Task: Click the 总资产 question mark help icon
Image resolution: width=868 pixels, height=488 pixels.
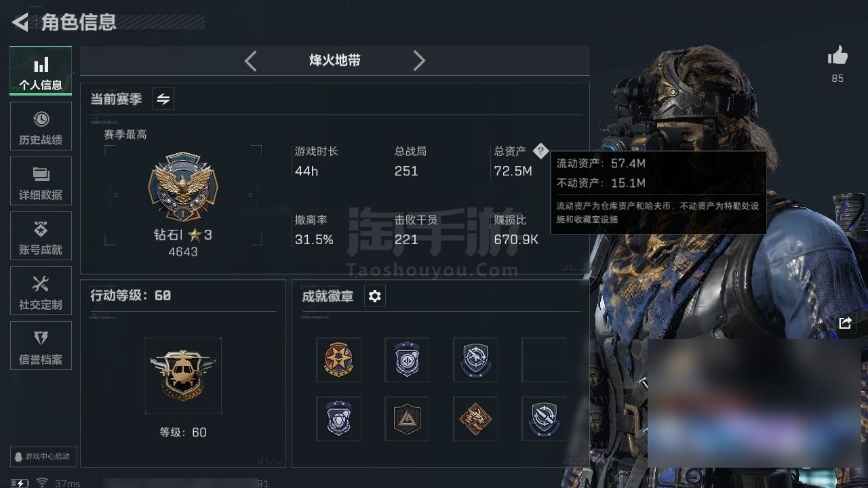Action: pyautogui.click(x=540, y=151)
